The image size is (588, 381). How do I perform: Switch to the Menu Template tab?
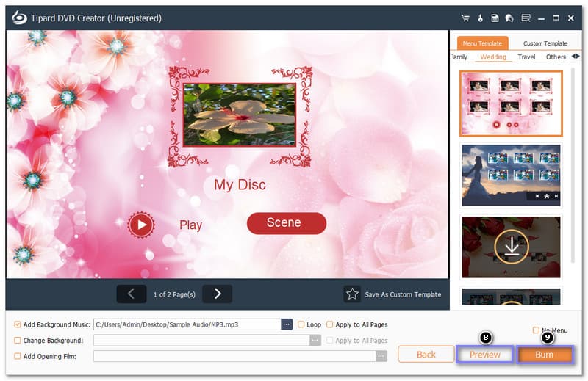pos(482,43)
